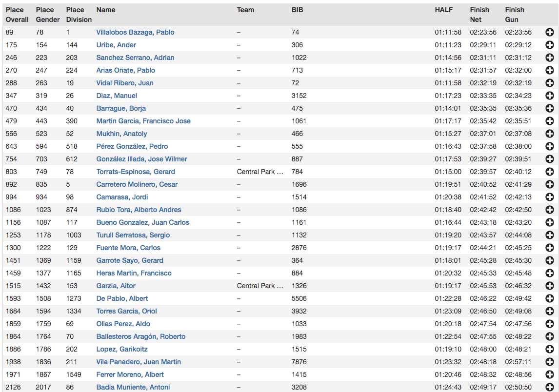559x392 pixels.
Task: Click the HALF column header
Action: coord(444,10)
